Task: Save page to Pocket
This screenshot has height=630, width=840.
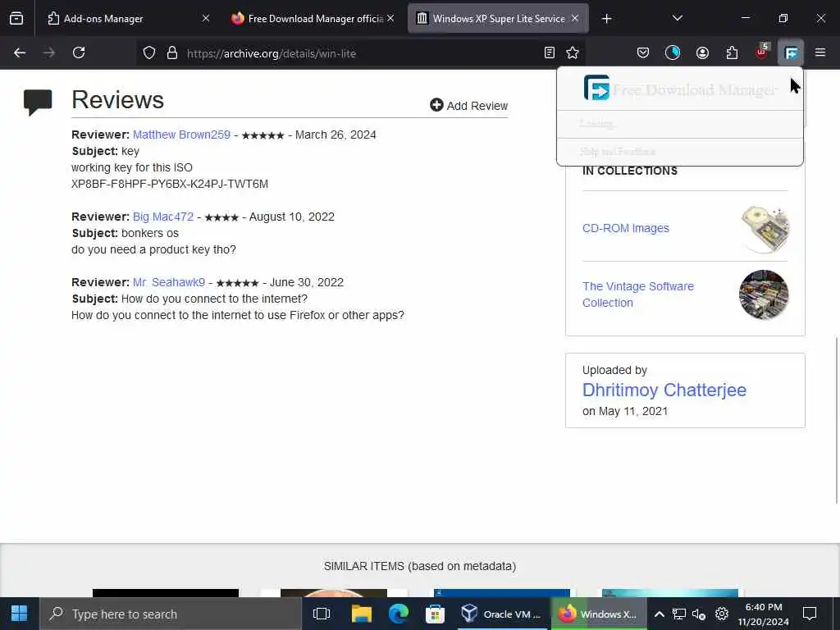Action: pos(643,52)
